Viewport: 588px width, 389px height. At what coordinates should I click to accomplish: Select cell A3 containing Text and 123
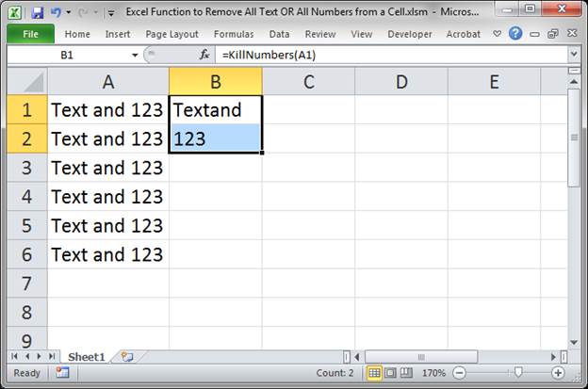[107, 168]
